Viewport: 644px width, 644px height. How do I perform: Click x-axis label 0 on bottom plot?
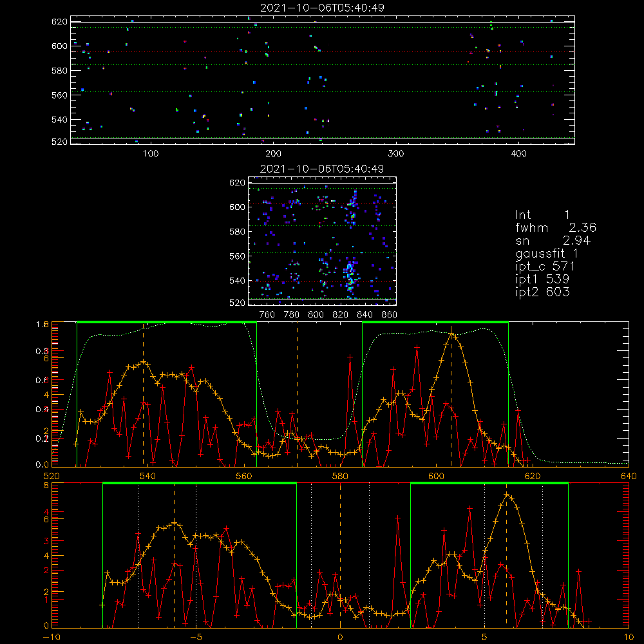click(x=340, y=638)
